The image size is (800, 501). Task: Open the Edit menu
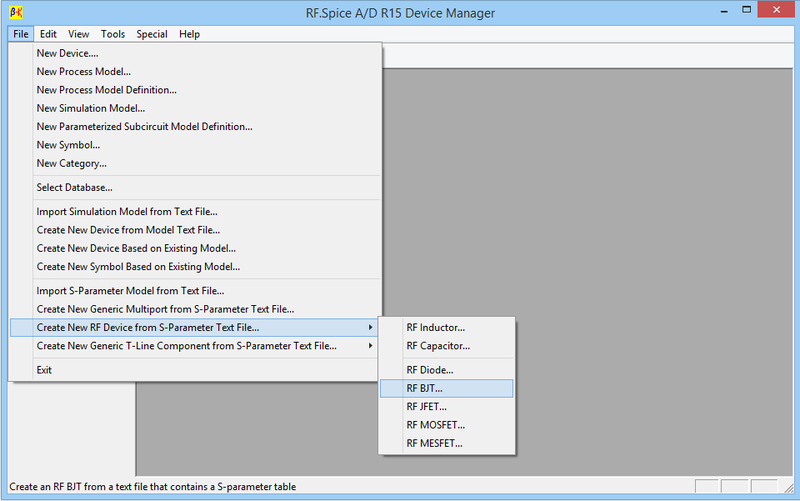coord(48,34)
